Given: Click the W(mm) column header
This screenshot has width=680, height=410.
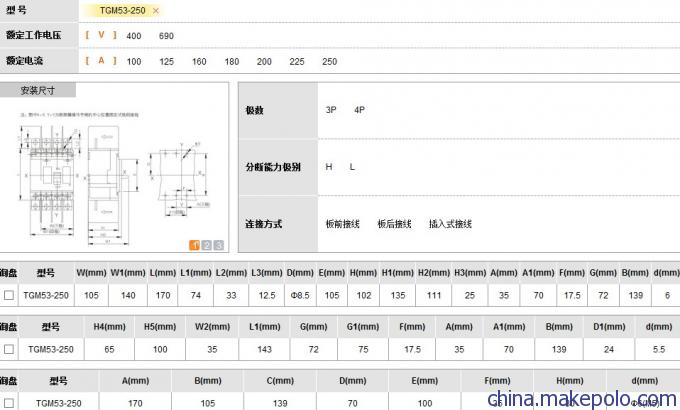Looking at the screenshot, I should tap(91, 273).
